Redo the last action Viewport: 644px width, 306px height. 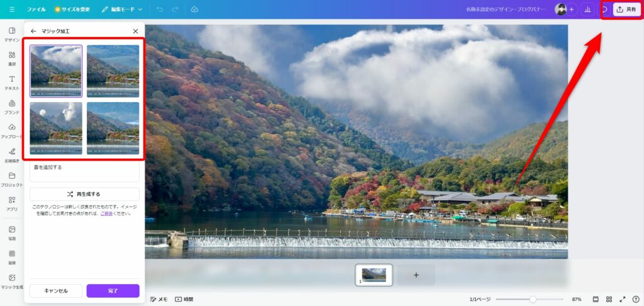175,9
